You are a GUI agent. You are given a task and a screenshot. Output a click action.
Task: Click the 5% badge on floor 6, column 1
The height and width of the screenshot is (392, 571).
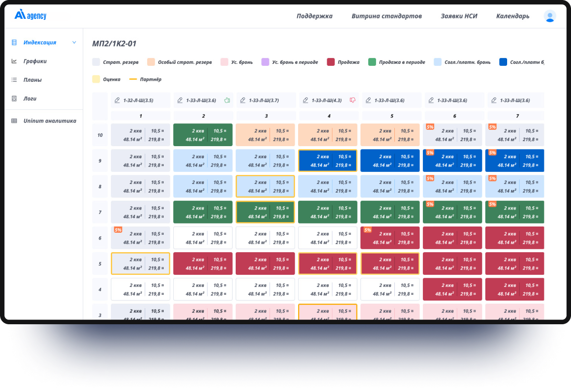coord(118,230)
